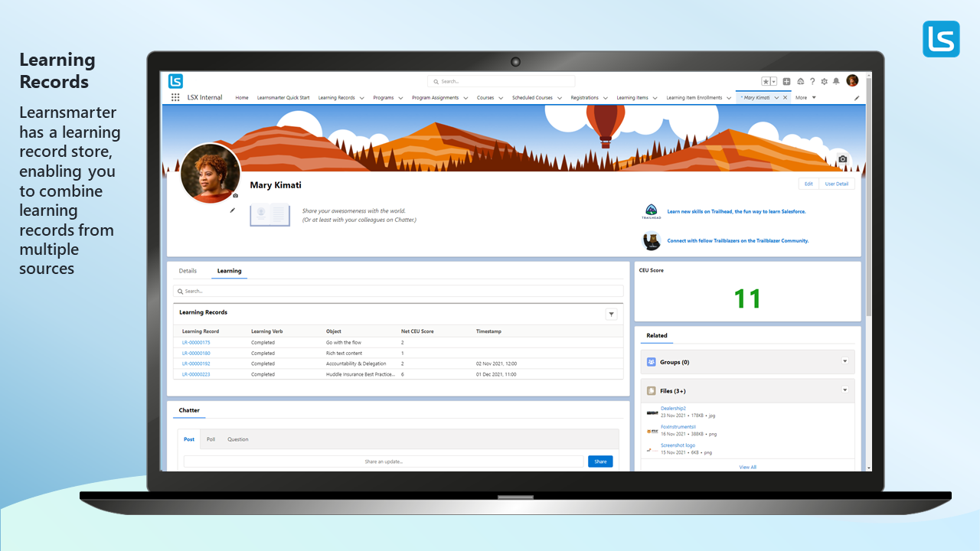The image size is (980, 551).
Task: Open the help question mark icon
Action: (x=812, y=81)
